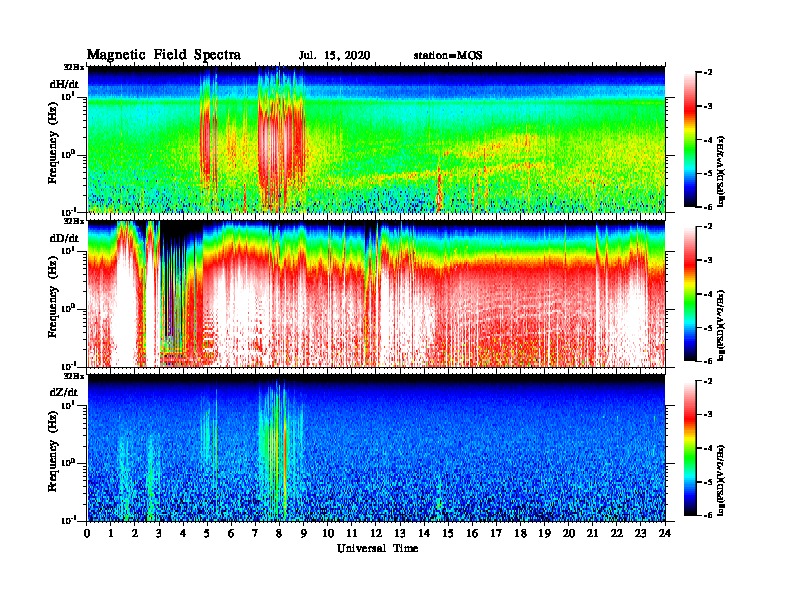Click the dD/dt spectrogram plot area

click(x=376, y=294)
